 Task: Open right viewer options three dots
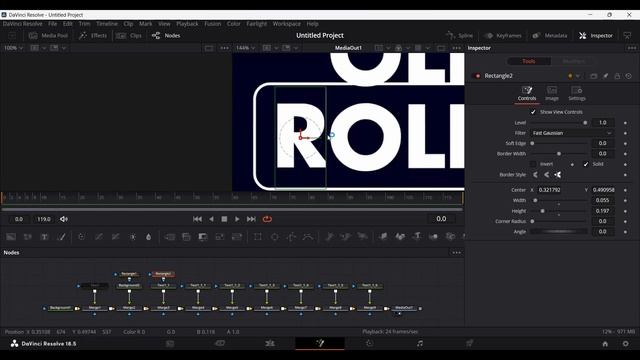point(456,48)
